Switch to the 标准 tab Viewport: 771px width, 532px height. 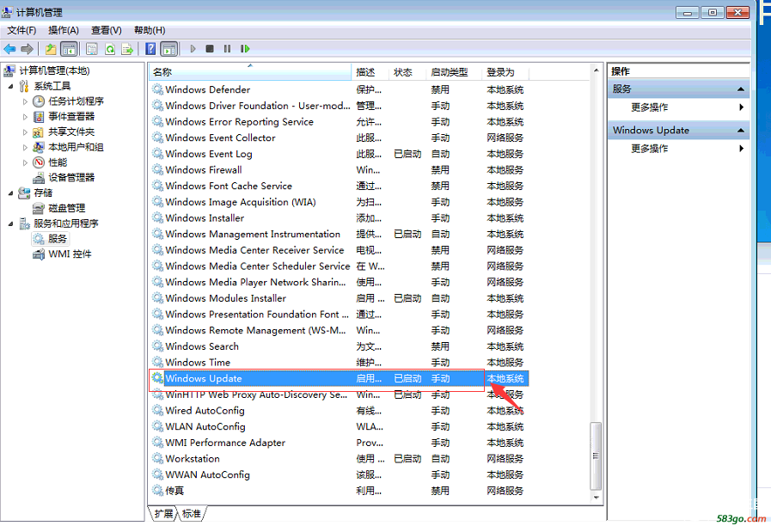point(192,514)
